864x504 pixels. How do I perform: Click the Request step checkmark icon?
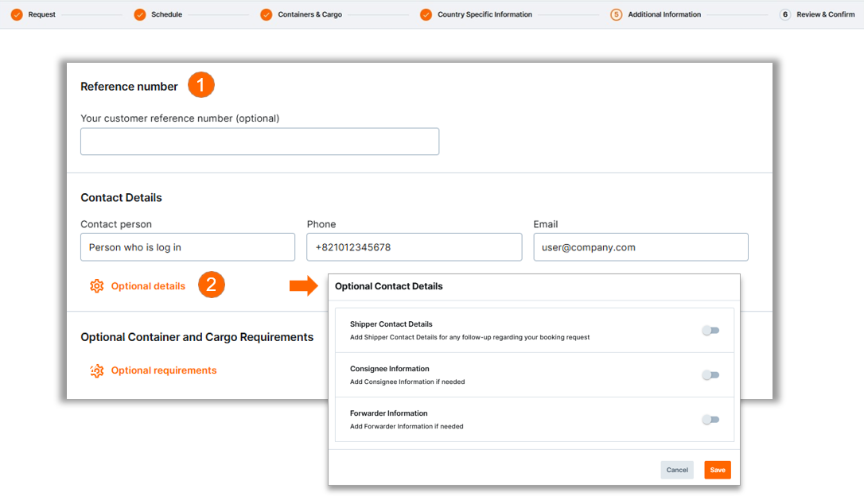pyautogui.click(x=17, y=14)
